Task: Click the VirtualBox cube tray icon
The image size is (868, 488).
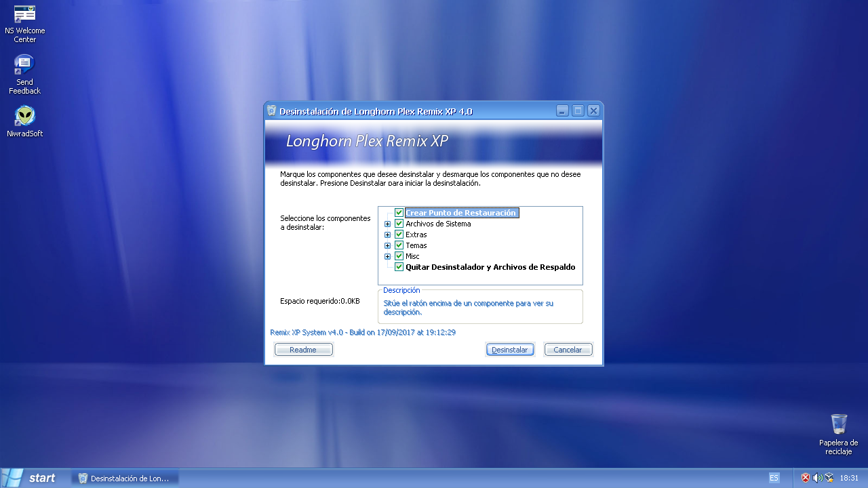Action: [x=829, y=478]
